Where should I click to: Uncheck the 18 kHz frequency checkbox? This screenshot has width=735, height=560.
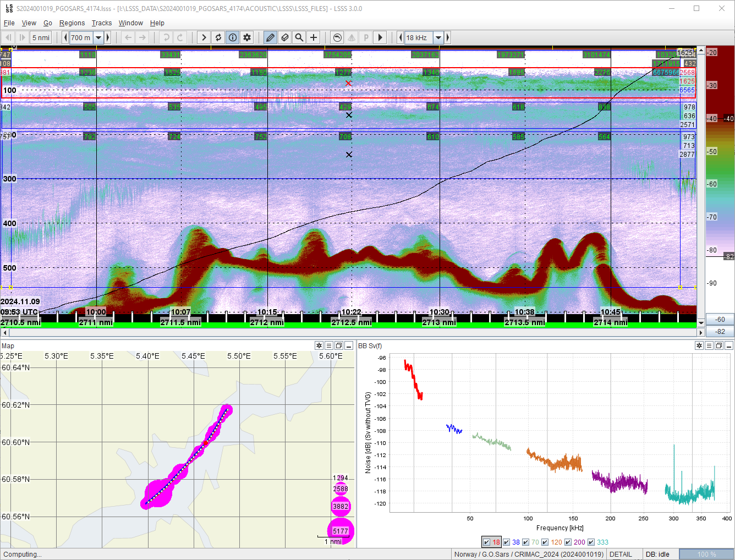pyautogui.click(x=486, y=542)
